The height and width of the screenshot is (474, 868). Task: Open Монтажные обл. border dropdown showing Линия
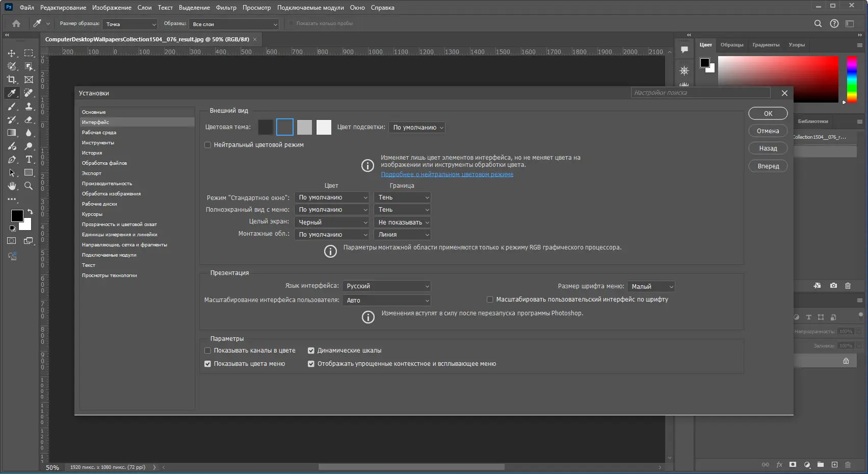click(x=403, y=235)
